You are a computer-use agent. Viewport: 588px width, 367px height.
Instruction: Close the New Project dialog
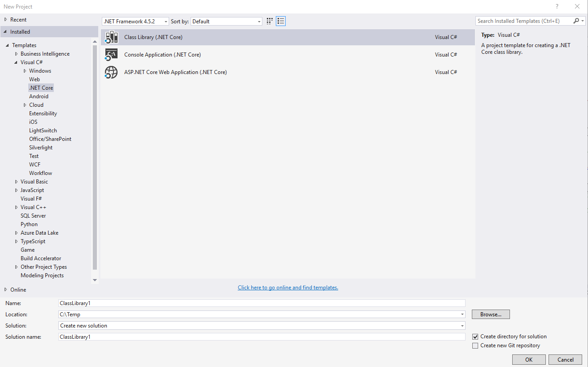tap(577, 7)
